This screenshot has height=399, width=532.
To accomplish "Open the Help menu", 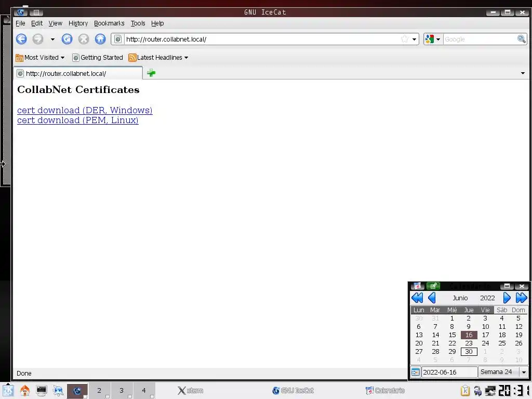I will pos(157,23).
